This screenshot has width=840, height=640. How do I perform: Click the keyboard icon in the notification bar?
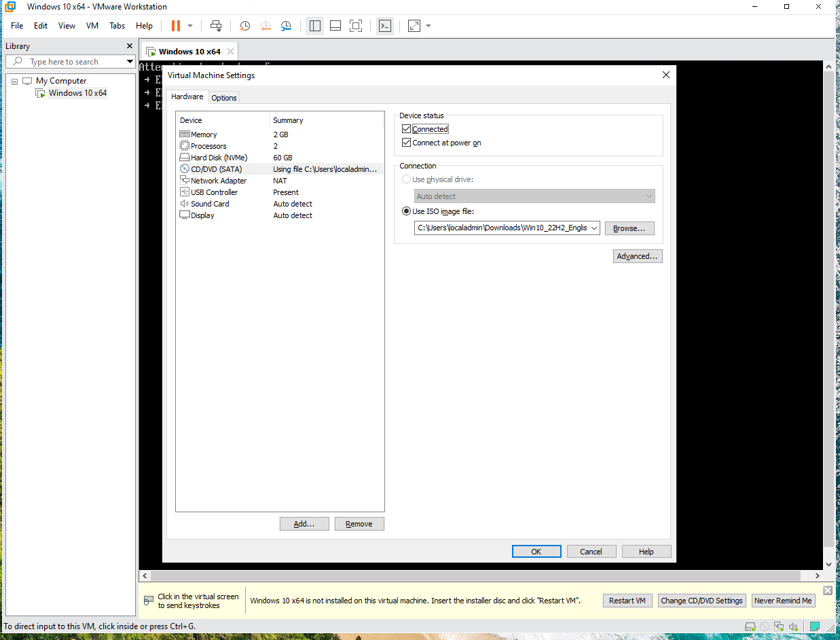click(149, 601)
